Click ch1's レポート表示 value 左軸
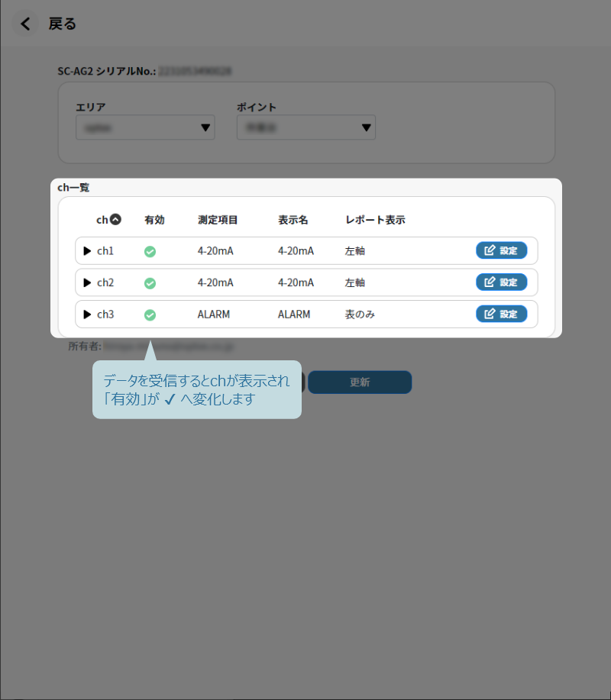611x700 pixels. (355, 251)
